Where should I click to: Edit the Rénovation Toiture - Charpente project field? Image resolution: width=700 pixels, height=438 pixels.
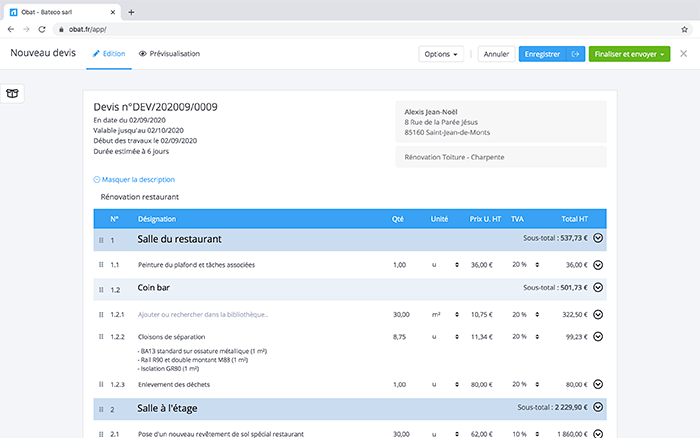[x=501, y=157]
